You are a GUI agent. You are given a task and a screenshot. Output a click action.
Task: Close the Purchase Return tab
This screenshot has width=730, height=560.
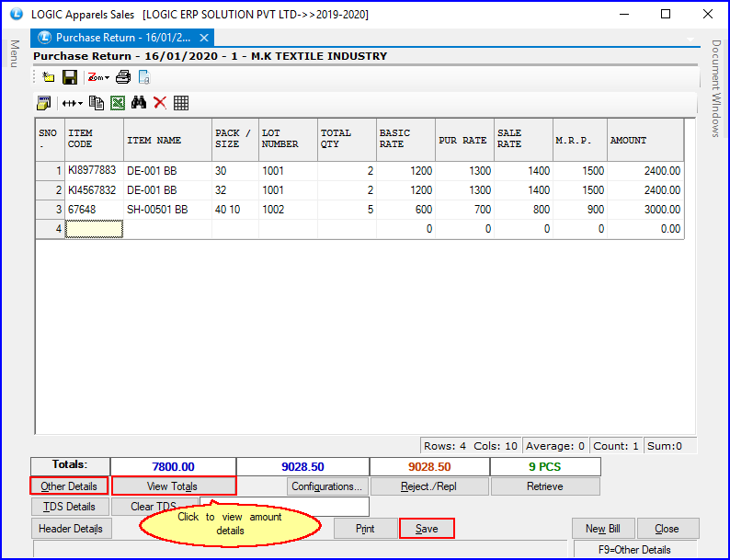203,38
